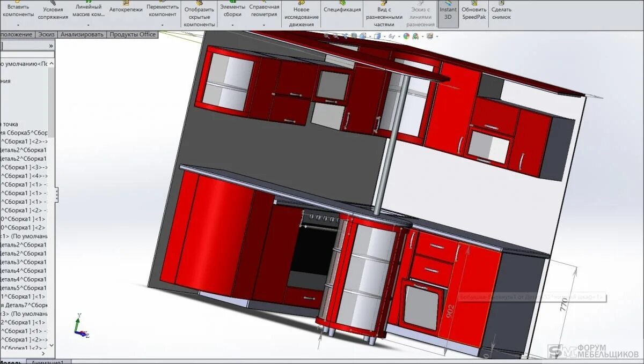This screenshot has height=364, width=644.
Task: Click feature tree filter field
Action: pyautogui.click(x=27, y=54)
